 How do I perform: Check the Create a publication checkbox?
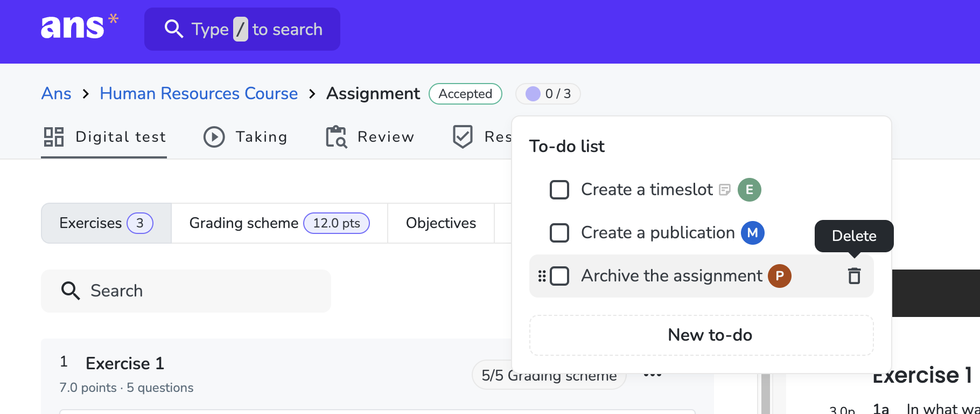559,233
